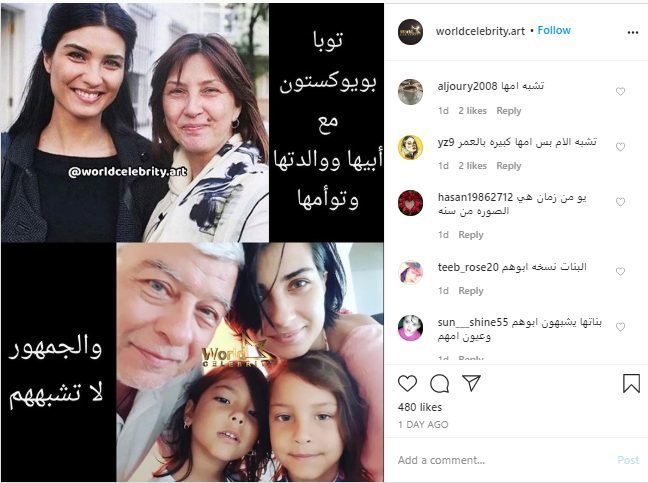Open the three-dot post options menu

pos(632,32)
